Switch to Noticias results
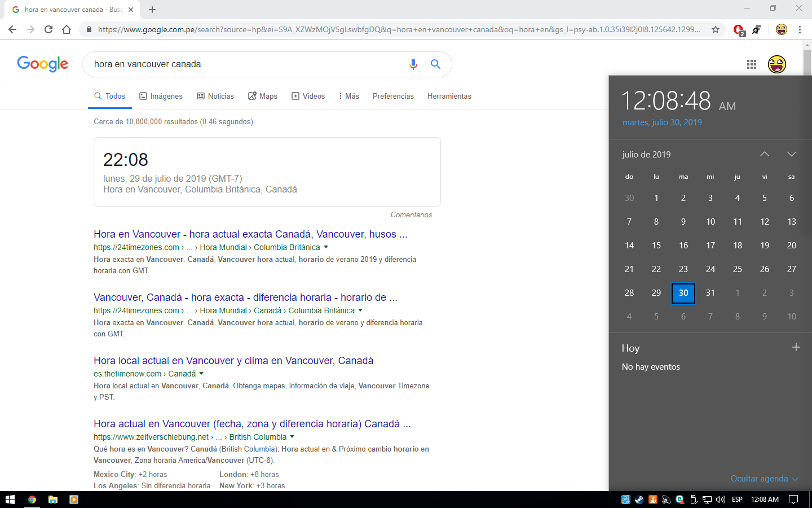The image size is (812, 508). click(215, 96)
